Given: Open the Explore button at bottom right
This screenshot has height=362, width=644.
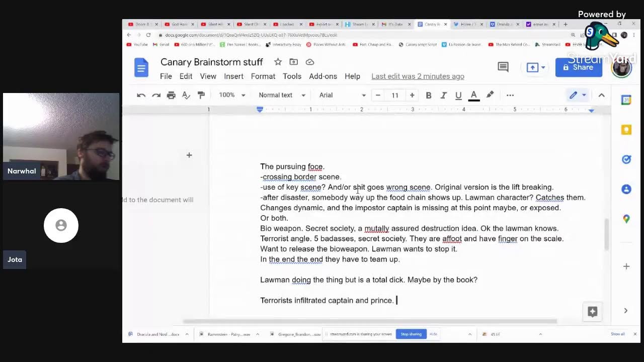Looking at the screenshot, I should pos(592,312).
